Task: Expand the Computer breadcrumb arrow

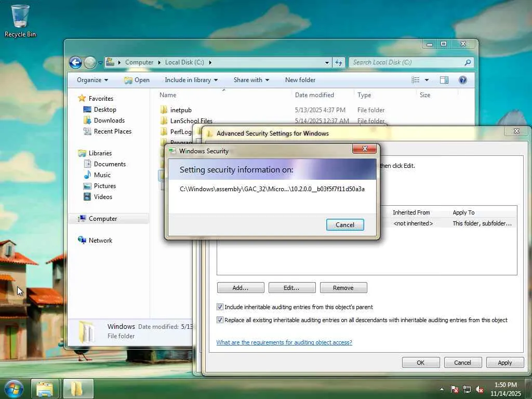Action: 159,62
